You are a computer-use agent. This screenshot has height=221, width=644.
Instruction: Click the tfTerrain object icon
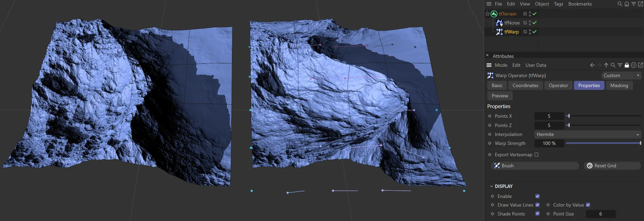[494, 14]
